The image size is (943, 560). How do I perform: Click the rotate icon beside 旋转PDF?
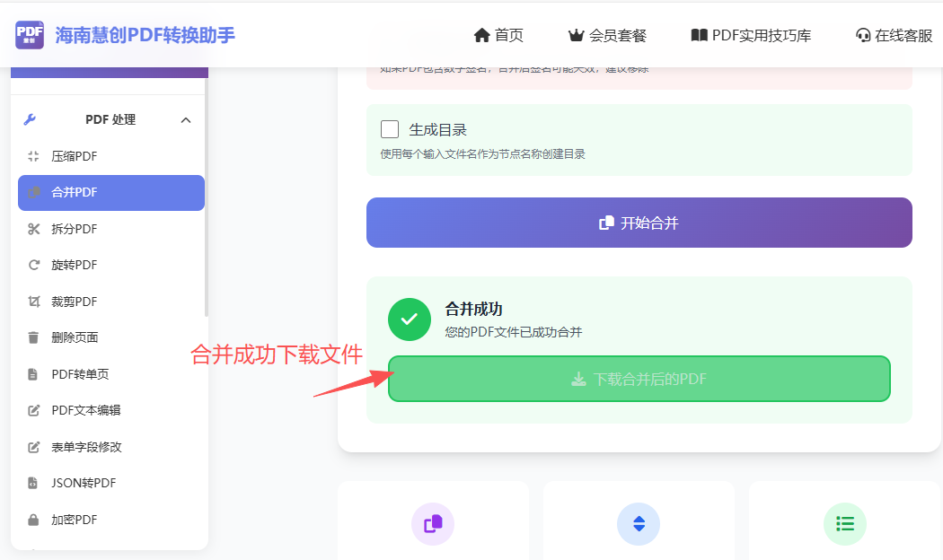coord(34,265)
